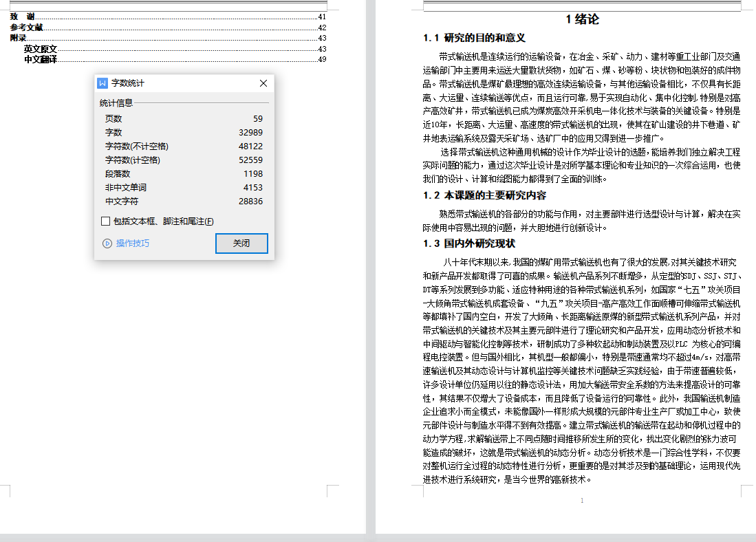Go to the 英文原文 contents entry
This screenshot has height=542, width=756.
tap(40, 49)
